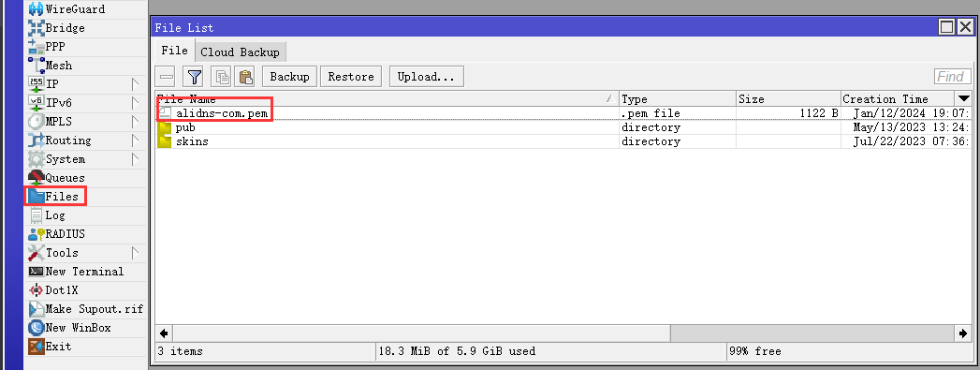The height and width of the screenshot is (370, 980).
Task: Sort by Size column header
Action: (788, 98)
